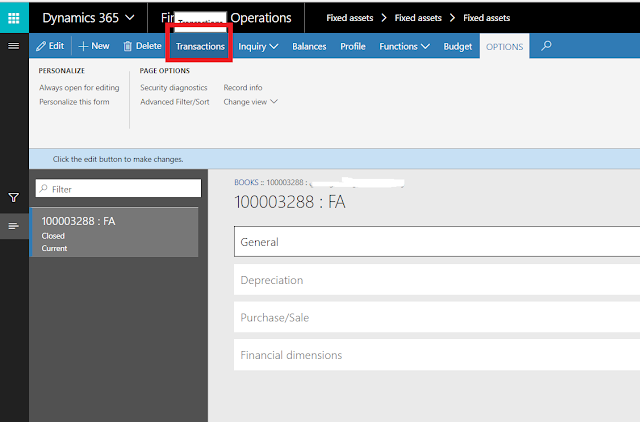This screenshot has width=640, height=422.
Task: View Record info
Action: click(243, 88)
